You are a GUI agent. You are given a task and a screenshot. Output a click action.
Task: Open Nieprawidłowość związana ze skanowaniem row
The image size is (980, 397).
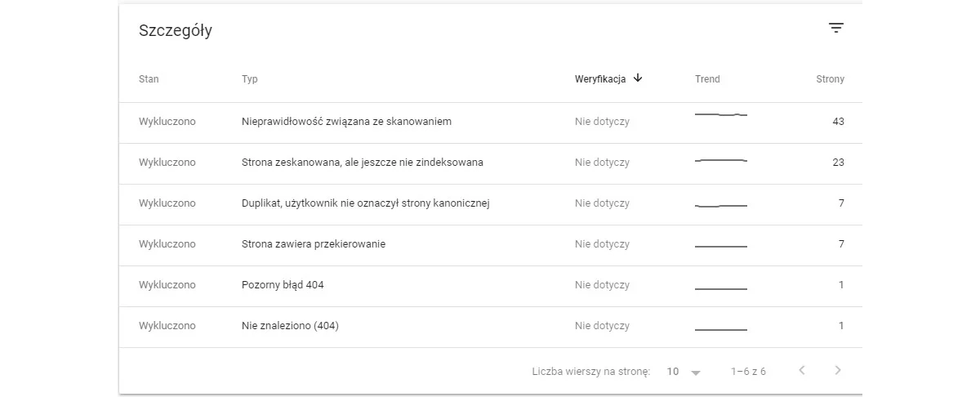click(491, 123)
